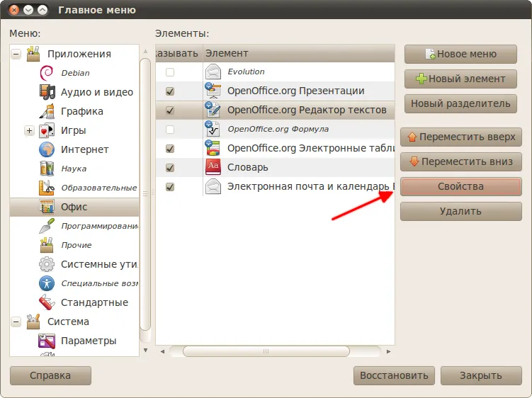The height and width of the screenshot is (398, 532).
Task: Click the OpenOffice Редактор текстов icon
Action: coord(213,110)
